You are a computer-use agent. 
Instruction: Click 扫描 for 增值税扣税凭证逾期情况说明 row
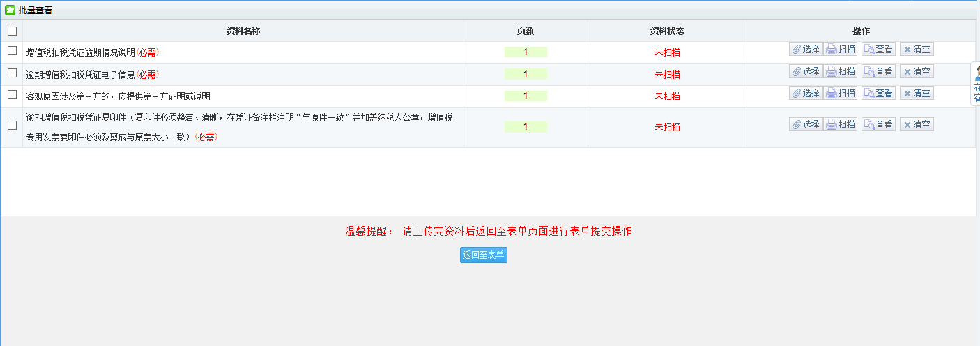click(841, 50)
